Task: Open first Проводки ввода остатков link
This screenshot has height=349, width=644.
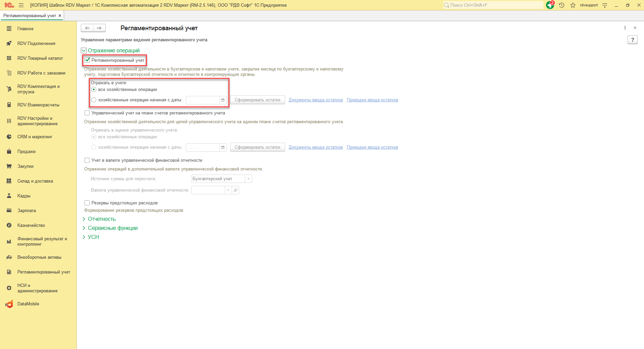Action: (x=372, y=100)
